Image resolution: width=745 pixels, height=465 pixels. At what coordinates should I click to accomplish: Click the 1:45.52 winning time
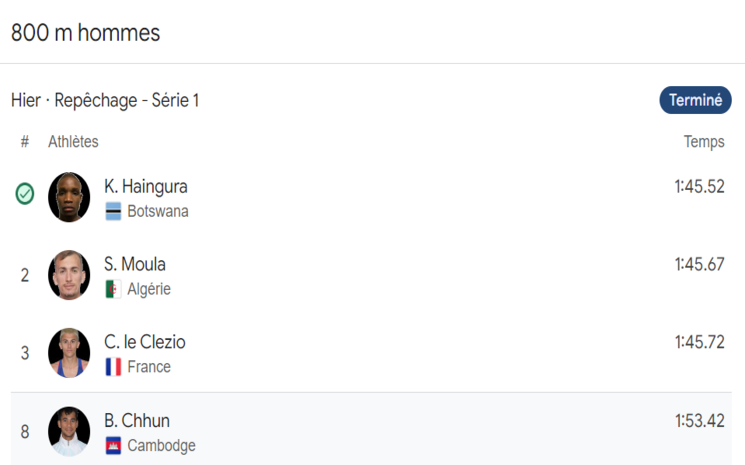click(699, 186)
